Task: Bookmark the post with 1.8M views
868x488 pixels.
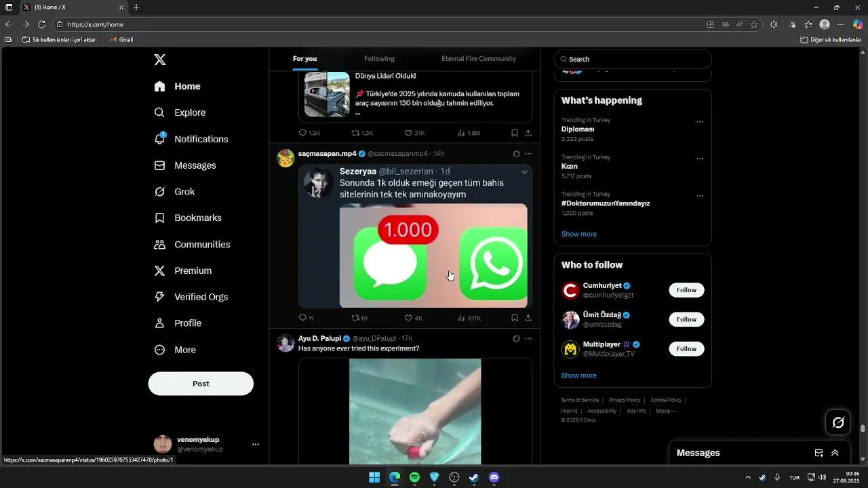Action: tap(515, 134)
